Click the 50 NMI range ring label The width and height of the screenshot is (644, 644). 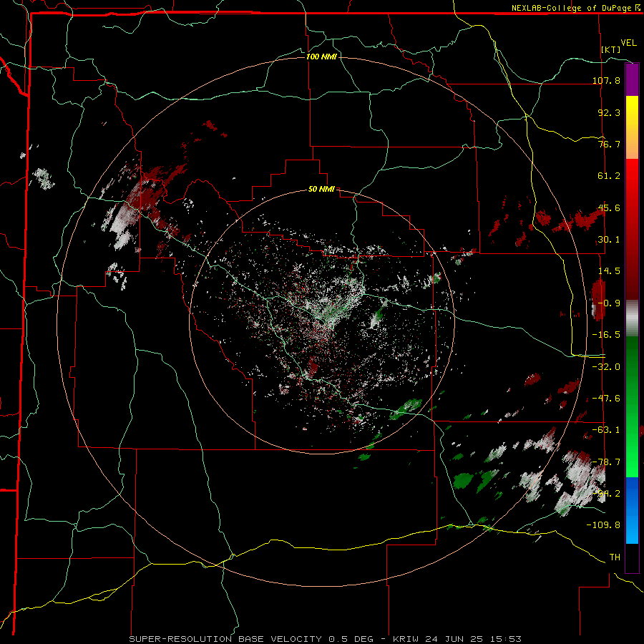tap(321, 190)
